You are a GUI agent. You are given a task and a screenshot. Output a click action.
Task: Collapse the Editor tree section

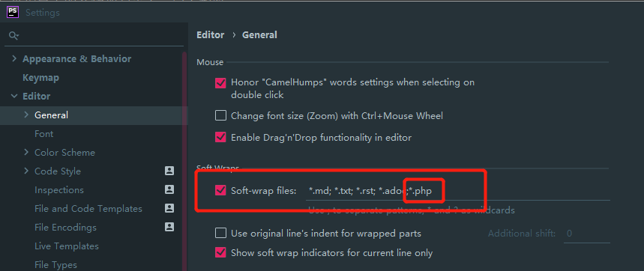point(14,97)
